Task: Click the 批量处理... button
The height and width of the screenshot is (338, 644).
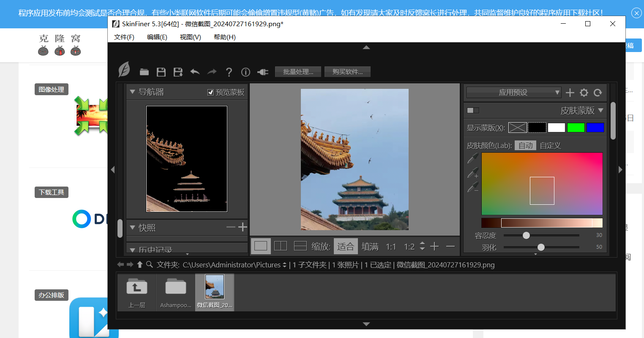Action: click(x=298, y=72)
